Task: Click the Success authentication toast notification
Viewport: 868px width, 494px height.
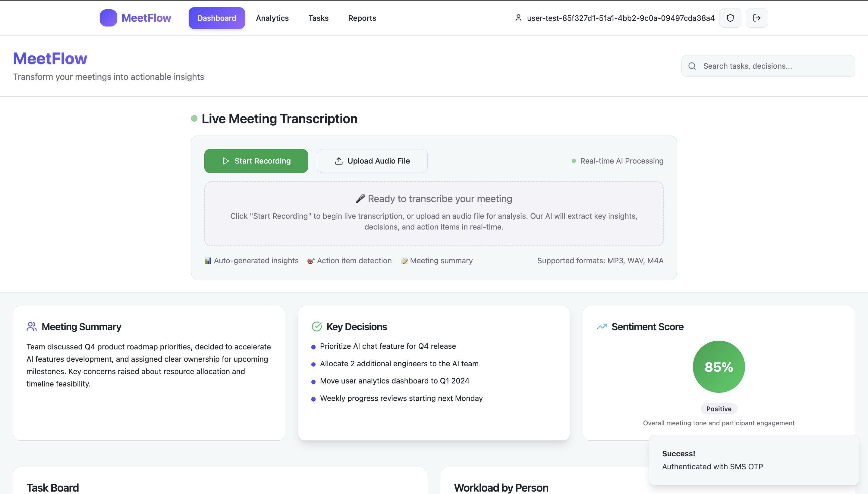Action: 753,460
